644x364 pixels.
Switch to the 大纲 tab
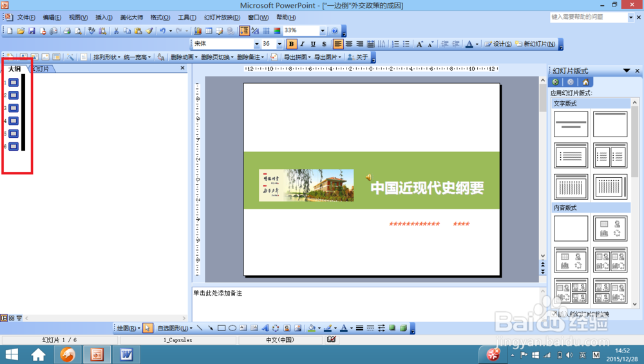click(14, 68)
